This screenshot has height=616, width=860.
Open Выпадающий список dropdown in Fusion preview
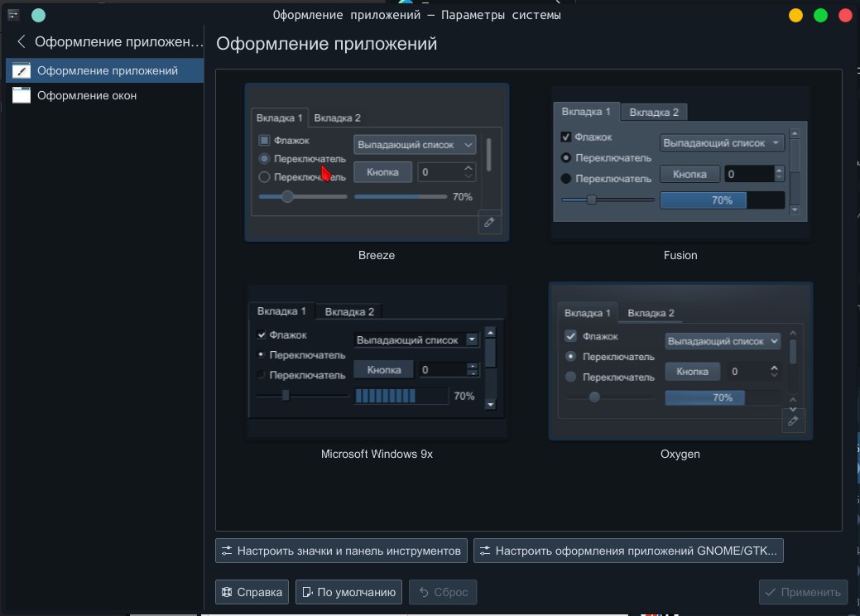pyautogui.click(x=722, y=142)
